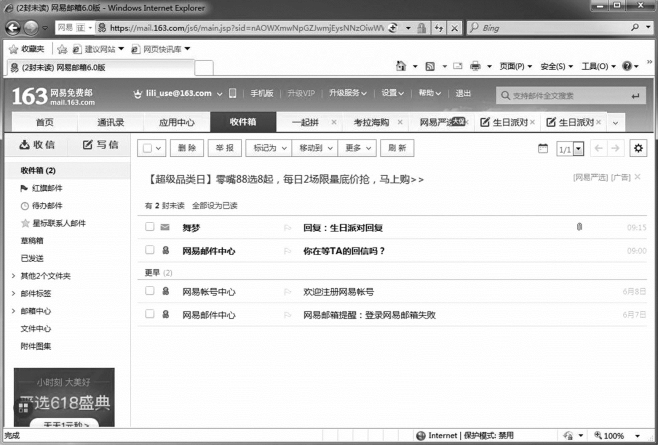Open the 设置 dropdown in header
The width and height of the screenshot is (658, 445).
point(392,93)
